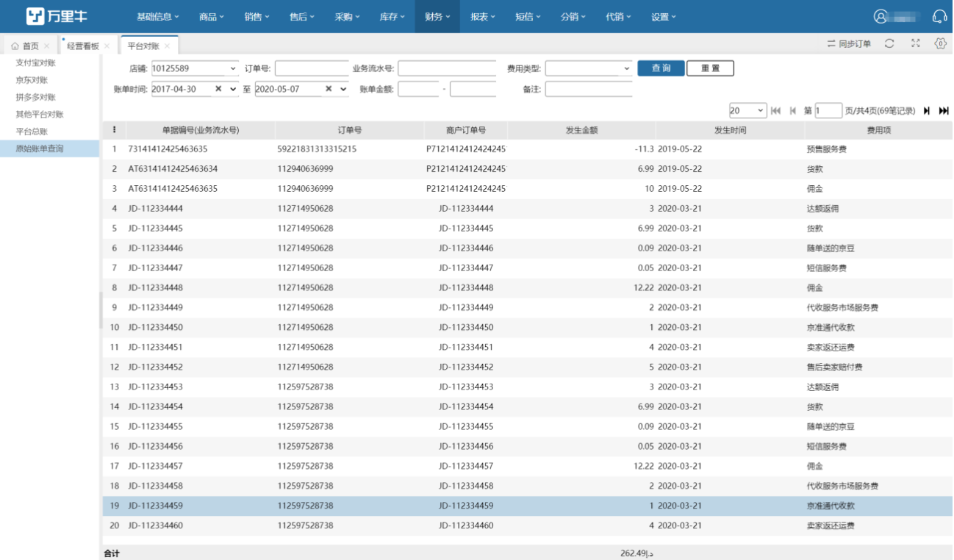Screen dimensions: 954x560
Task: Focus the maximum 账单金额 field
Action: pyautogui.click(x=473, y=89)
